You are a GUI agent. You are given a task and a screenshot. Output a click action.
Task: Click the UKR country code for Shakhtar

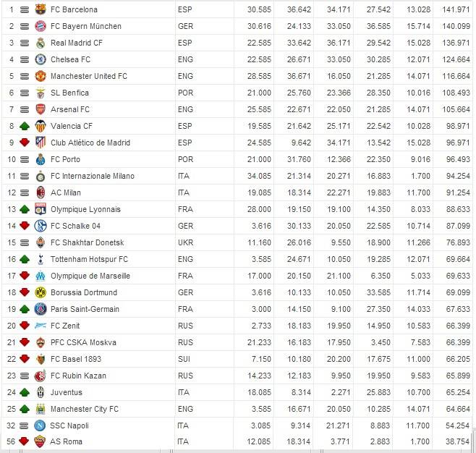pos(186,242)
